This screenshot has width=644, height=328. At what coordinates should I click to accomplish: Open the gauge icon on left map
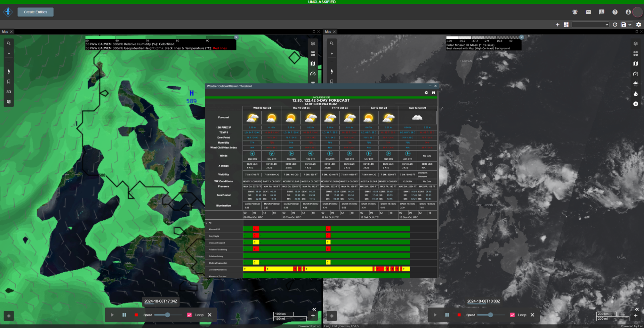(x=313, y=74)
